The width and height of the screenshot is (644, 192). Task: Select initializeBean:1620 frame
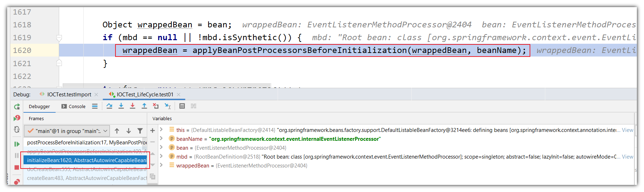coord(86,160)
